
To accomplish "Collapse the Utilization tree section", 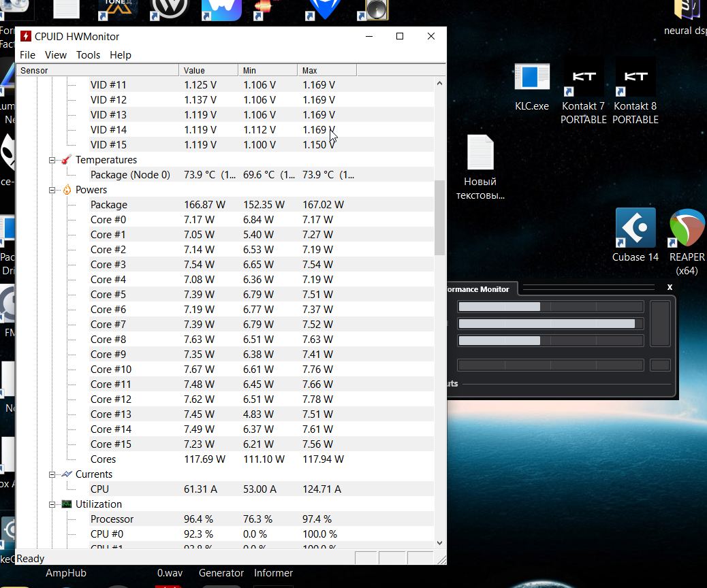I will [52, 504].
